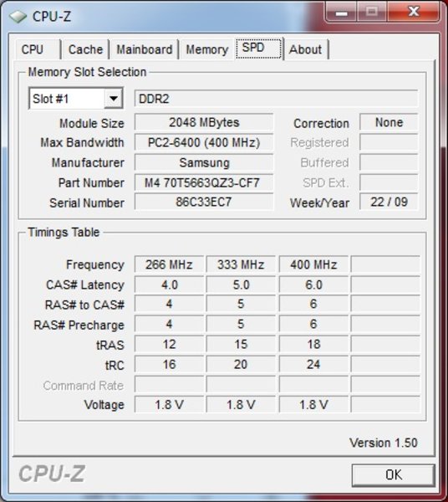Click the Week/Year value 22 / 09
This screenshot has width=448, height=502.
(389, 202)
